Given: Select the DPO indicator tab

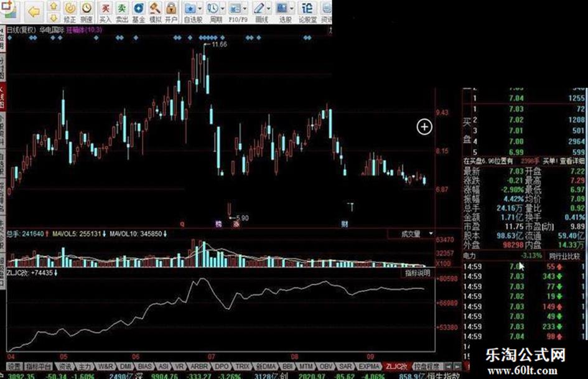Looking at the screenshot, I should (x=222, y=366).
